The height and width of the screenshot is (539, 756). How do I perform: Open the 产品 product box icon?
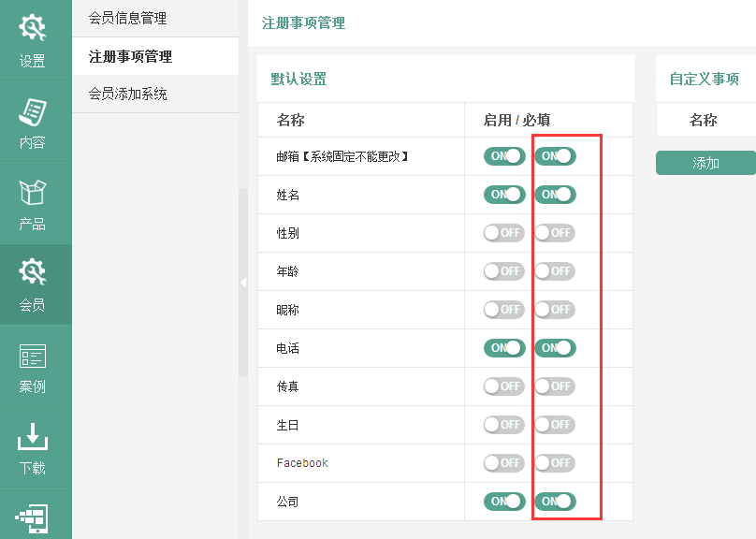click(34, 203)
